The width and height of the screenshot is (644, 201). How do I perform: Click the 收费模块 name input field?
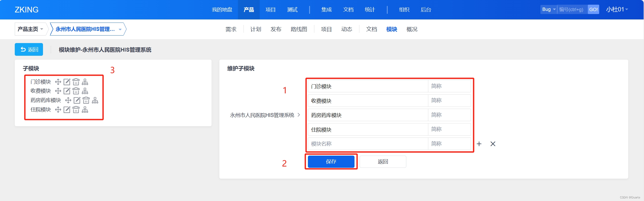pyautogui.click(x=368, y=101)
